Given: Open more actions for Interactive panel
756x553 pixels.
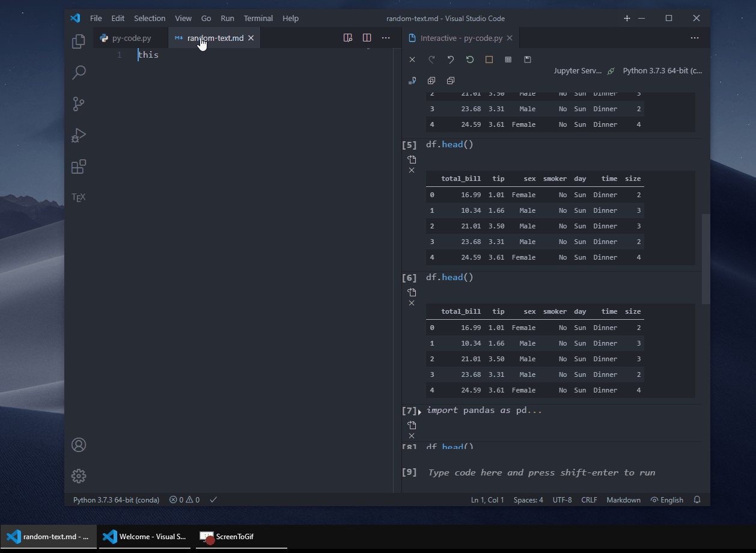Looking at the screenshot, I should click(695, 38).
